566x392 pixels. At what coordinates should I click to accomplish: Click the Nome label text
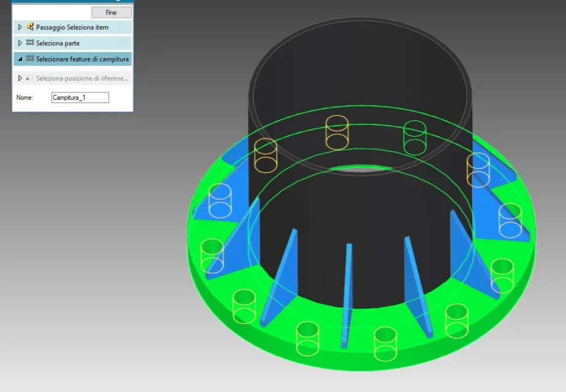point(25,97)
